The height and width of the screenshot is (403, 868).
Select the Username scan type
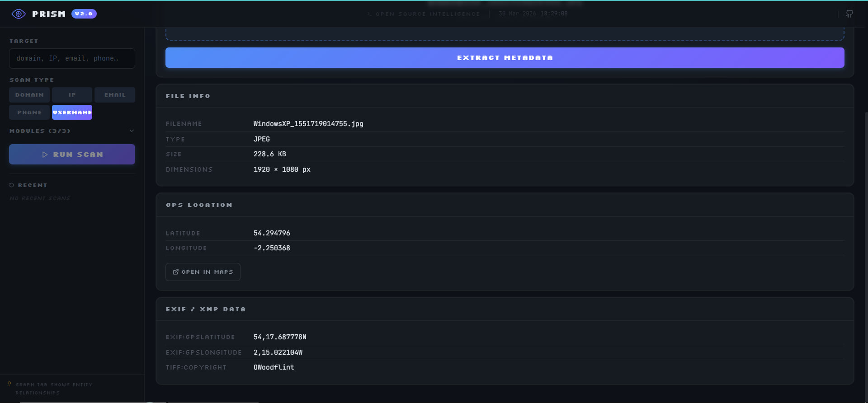coord(72,112)
